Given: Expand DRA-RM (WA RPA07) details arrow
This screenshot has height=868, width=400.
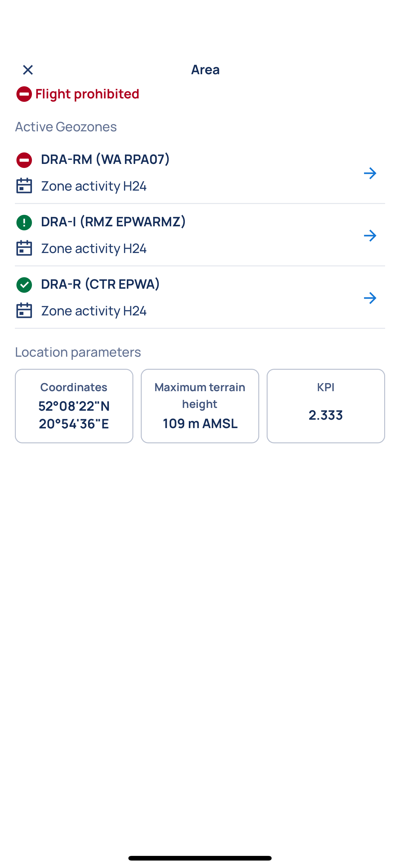Looking at the screenshot, I should point(370,173).
